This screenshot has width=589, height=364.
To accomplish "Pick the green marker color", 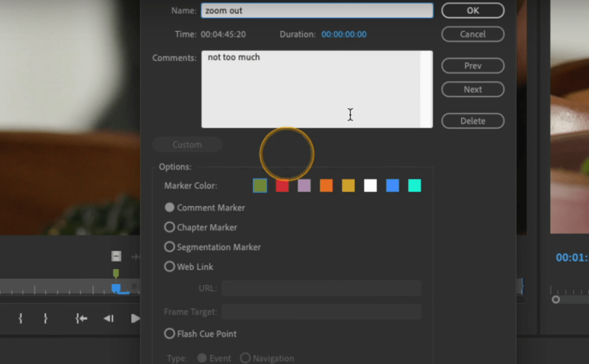I will click(260, 186).
